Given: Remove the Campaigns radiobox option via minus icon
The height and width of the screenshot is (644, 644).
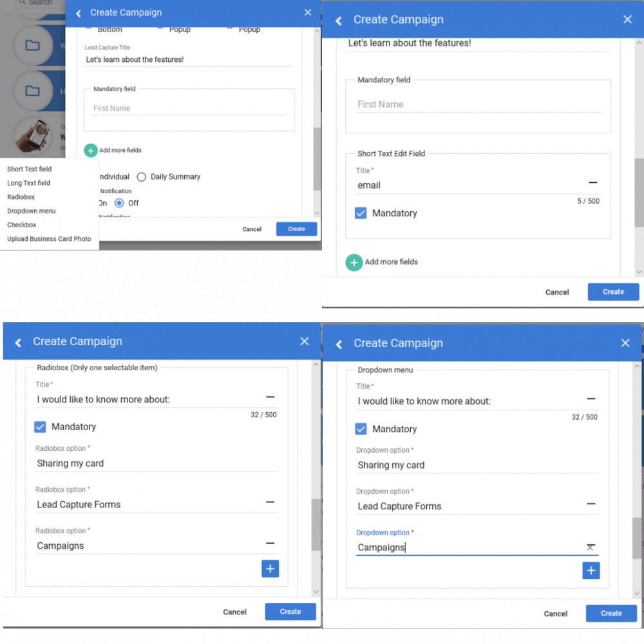Looking at the screenshot, I should tap(270, 543).
